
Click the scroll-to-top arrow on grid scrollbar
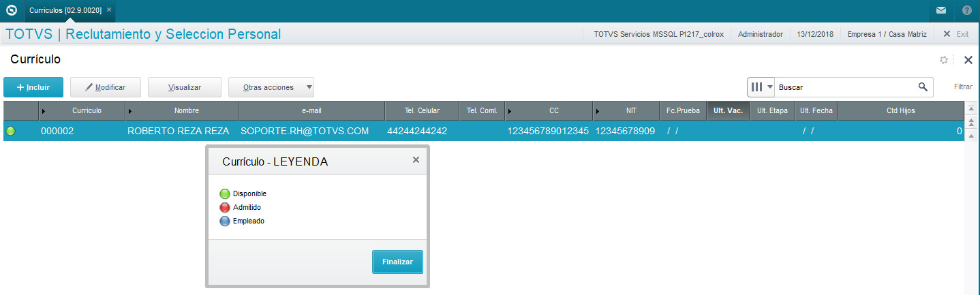(x=972, y=110)
